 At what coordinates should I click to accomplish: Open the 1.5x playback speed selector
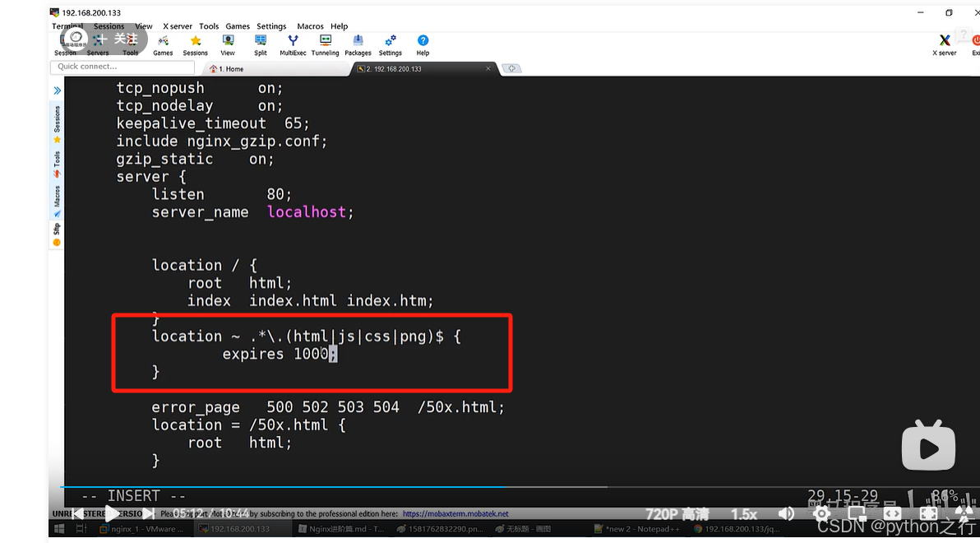pyautogui.click(x=744, y=514)
